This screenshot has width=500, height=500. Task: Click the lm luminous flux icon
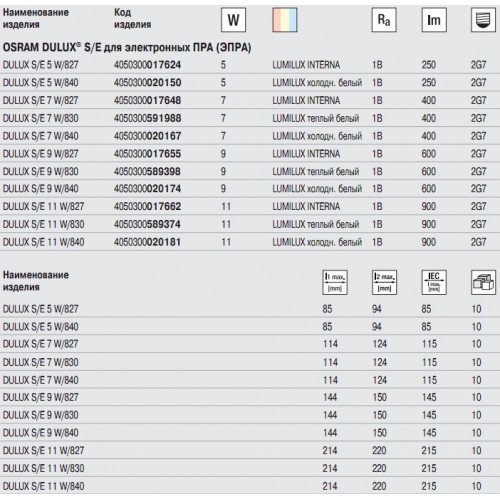pyautogui.click(x=434, y=20)
